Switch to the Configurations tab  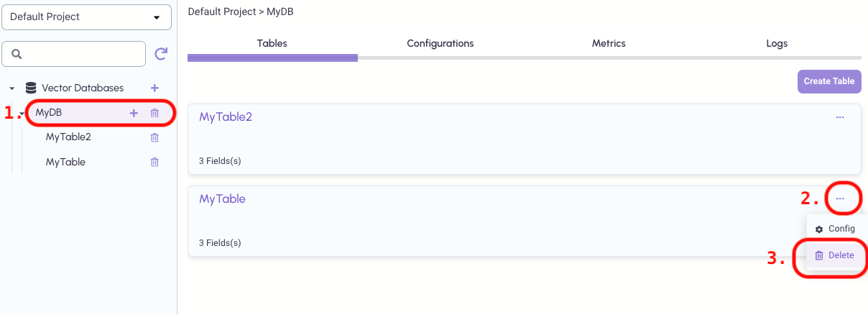(x=440, y=43)
